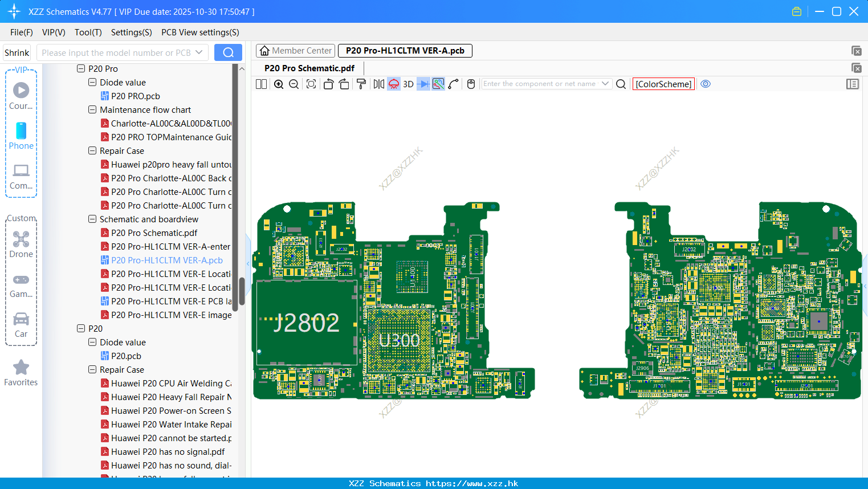This screenshot has width=868, height=489.
Task: Toggle the net trace display tool
Action: click(x=438, y=84)
